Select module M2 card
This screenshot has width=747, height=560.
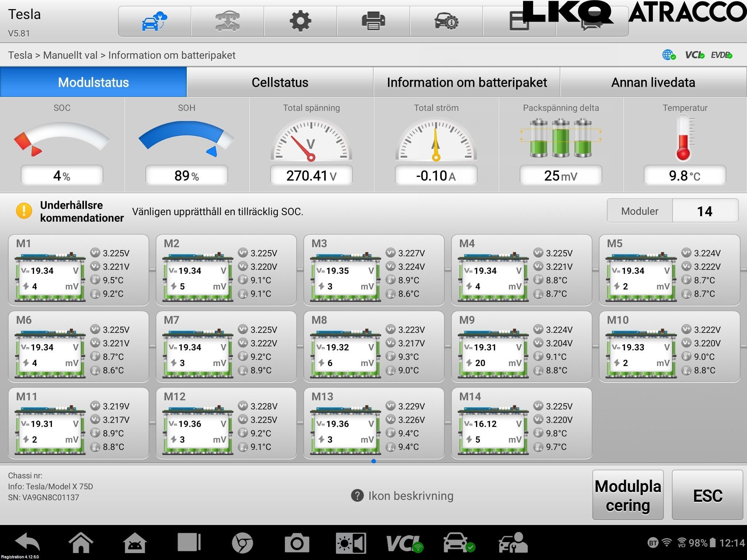click(226, 270)
